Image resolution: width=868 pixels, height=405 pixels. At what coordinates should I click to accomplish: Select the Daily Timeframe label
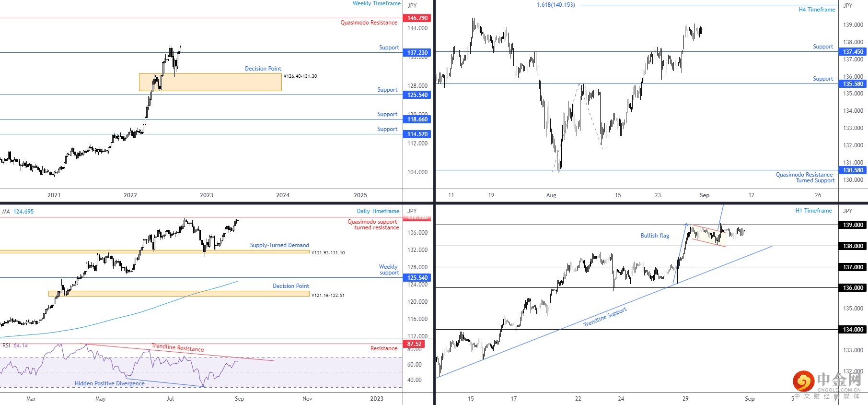(x=378, y=211)
